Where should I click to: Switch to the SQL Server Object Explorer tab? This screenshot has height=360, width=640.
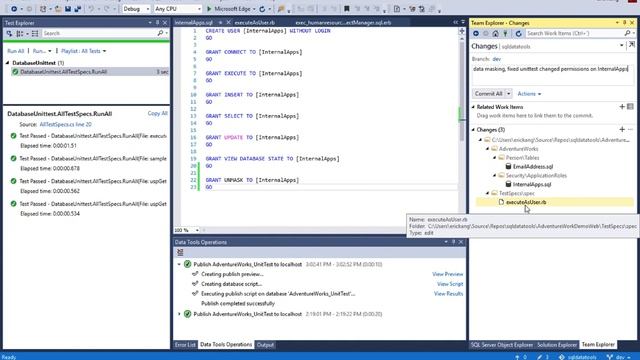click(x=502, y=345)
